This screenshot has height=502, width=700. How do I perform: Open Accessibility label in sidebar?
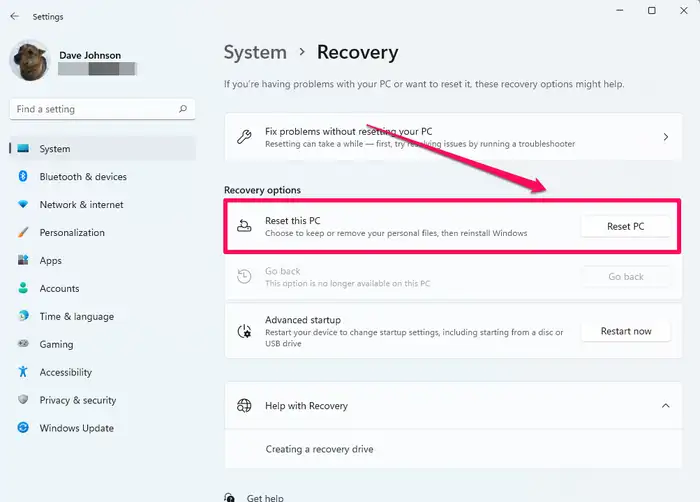(66, 372)
